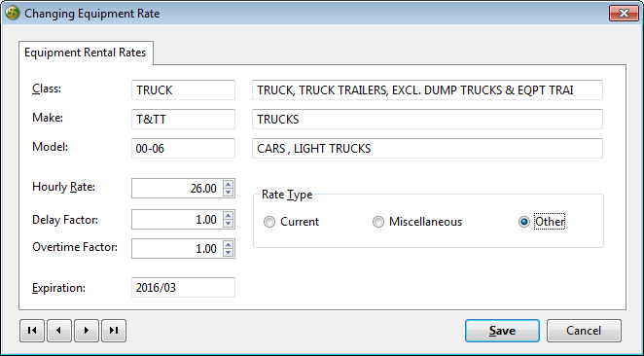The height and width of the screenshot is (356, 644).
Task: Close the Changing Equipment Rate window
Action: (624, 14)
